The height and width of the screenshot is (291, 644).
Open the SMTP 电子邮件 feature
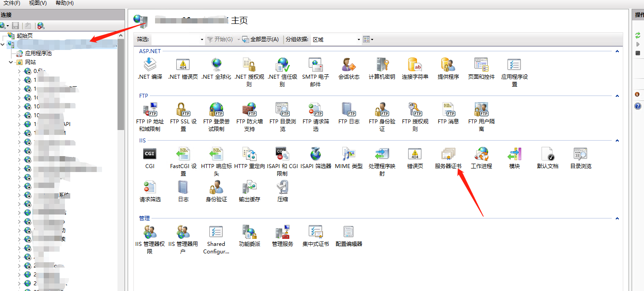[315, 73]
